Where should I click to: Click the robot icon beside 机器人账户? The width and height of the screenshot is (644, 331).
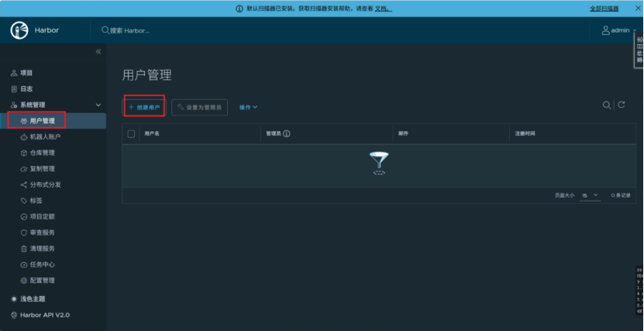point(24,136)
